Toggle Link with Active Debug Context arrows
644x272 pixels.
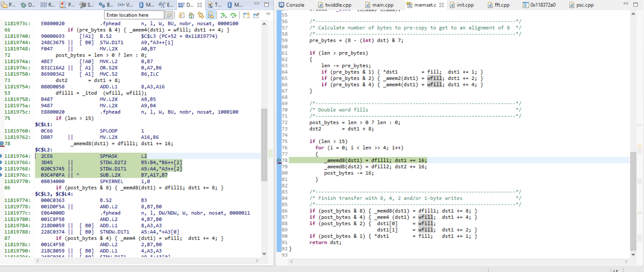[201, 15]
